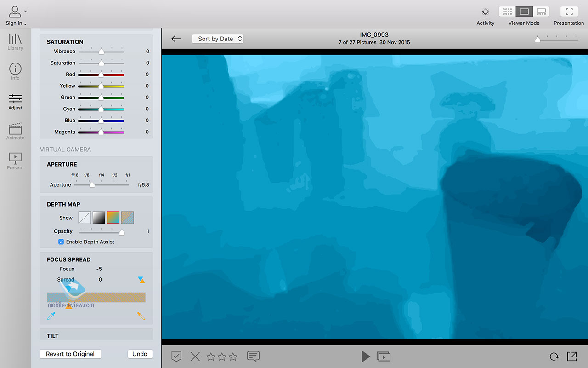Go back using the left arrow

click(176, 39)
